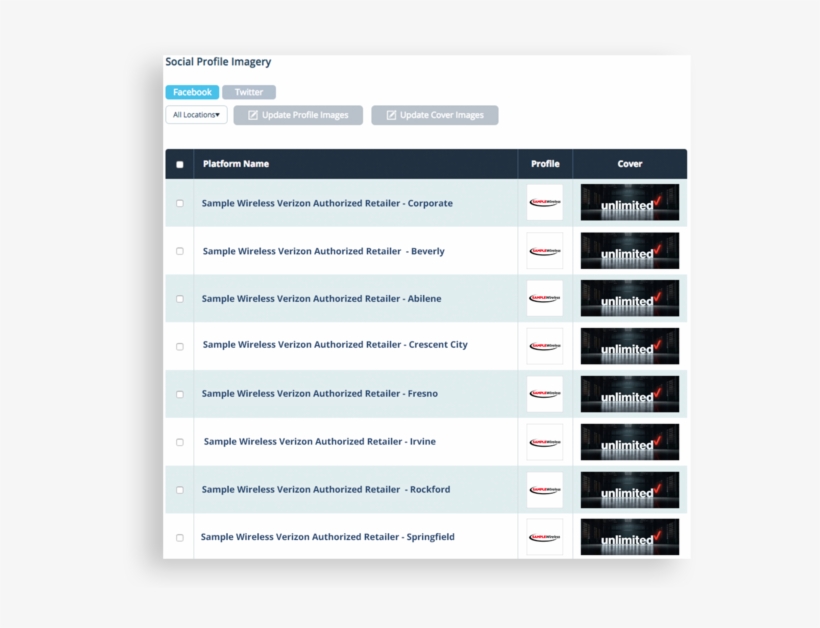Click the Springfield row profile logo
Image resolution: width=820 pixels, height=628 pixels.
tap(545, 537)
